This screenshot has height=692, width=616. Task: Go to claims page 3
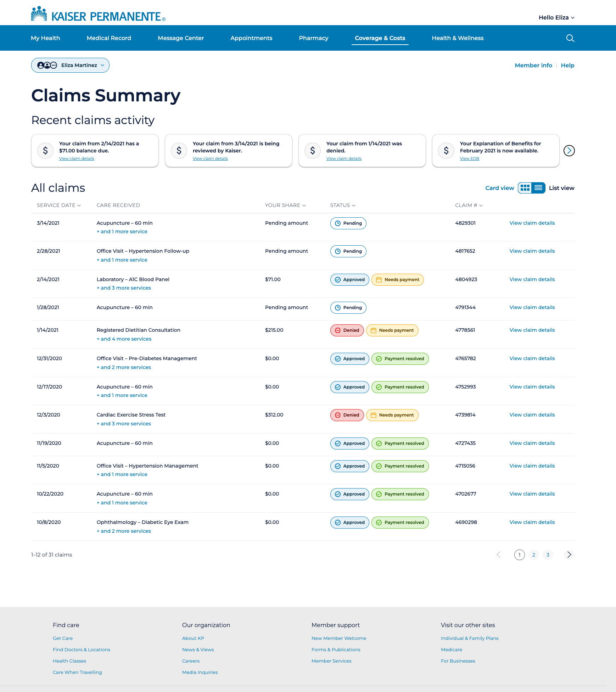pos(548,555)
